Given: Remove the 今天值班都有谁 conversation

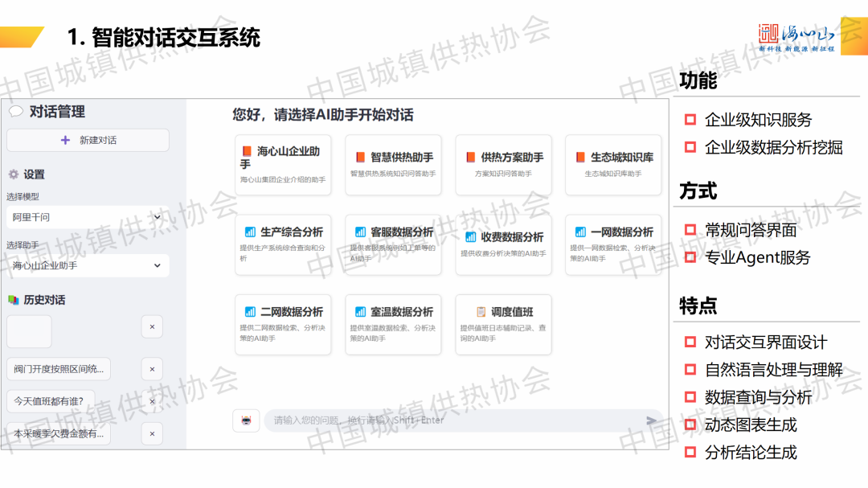Looking at the screenshot, I should pyautogui.click(x=152, y=401).
